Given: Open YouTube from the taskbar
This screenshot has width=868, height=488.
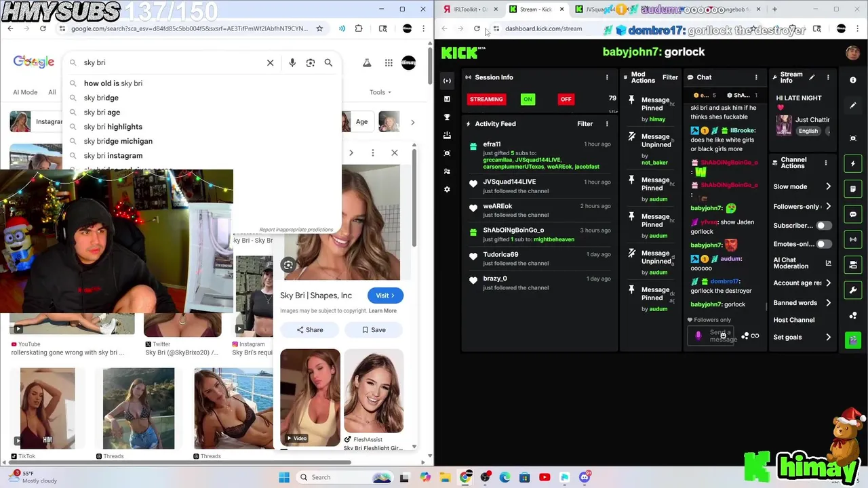Looking at the screenshot, I should click(545, 477).
